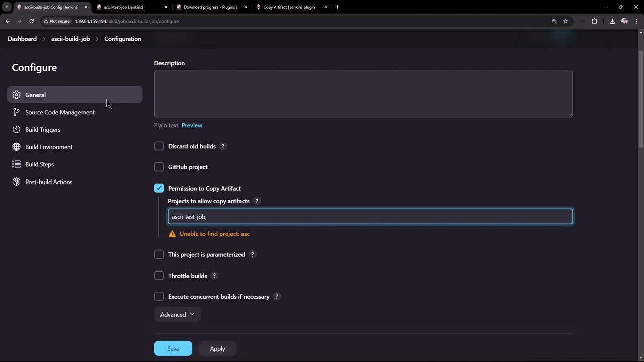Image resolution: width=644 pixels, height=362 pixels.
Task: Open the Chrome three-dot menu
Action: click(636, 21)
